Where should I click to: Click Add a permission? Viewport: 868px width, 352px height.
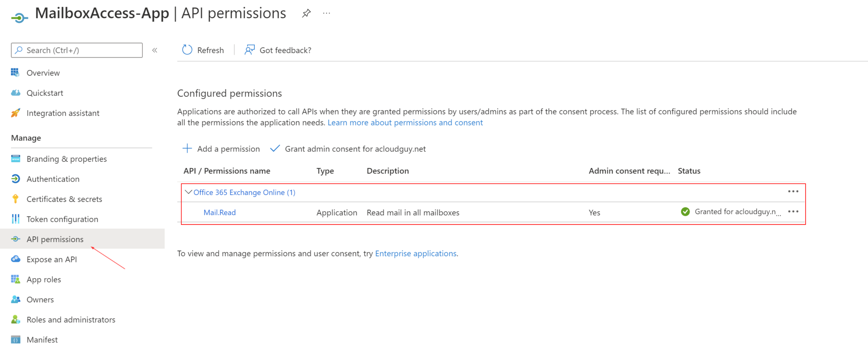[228, 148]
